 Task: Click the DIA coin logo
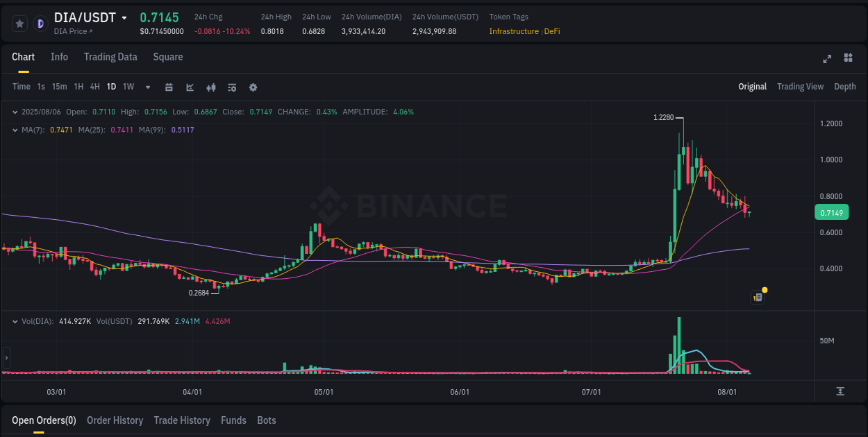click(40, 23)
